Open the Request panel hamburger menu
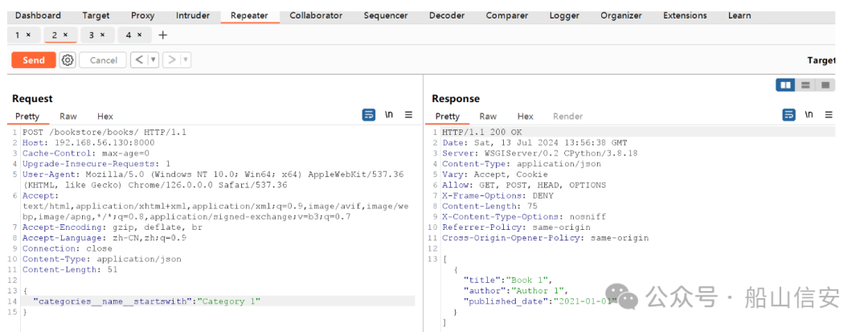 click(408, 115)
